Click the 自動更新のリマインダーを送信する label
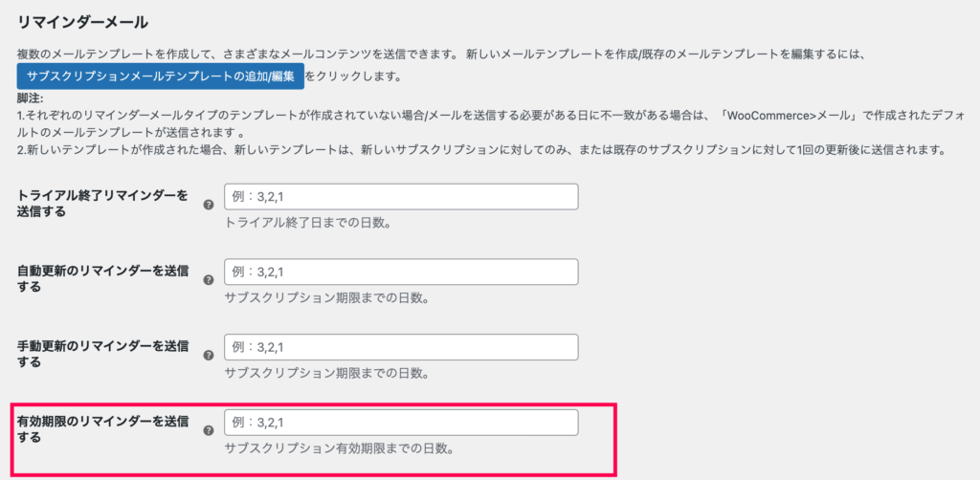 pos(101,279)
